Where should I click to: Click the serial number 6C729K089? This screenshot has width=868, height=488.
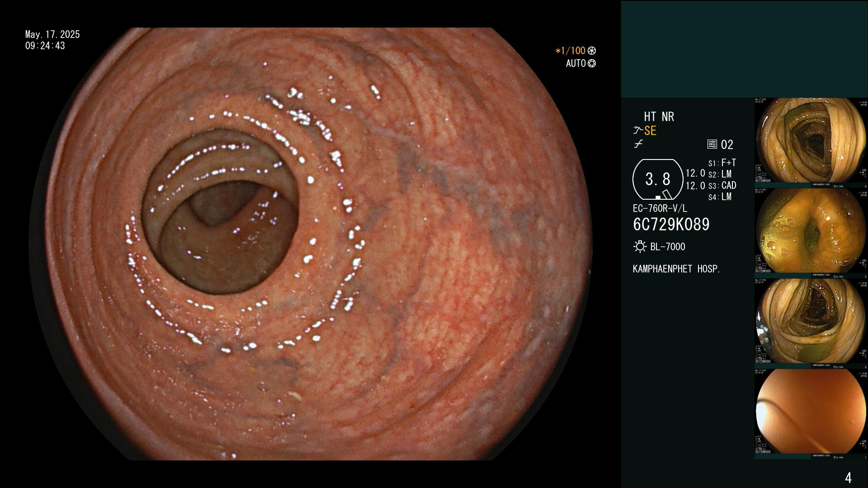coord(671,225)
